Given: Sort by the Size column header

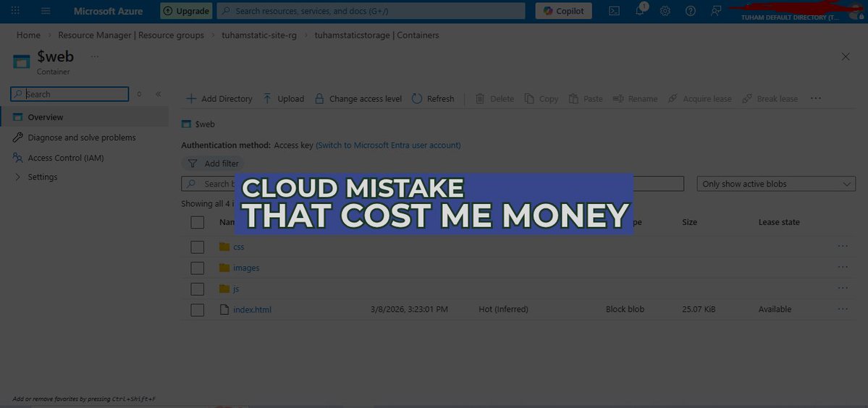Looking at the screenshot, I should (690, 222).
